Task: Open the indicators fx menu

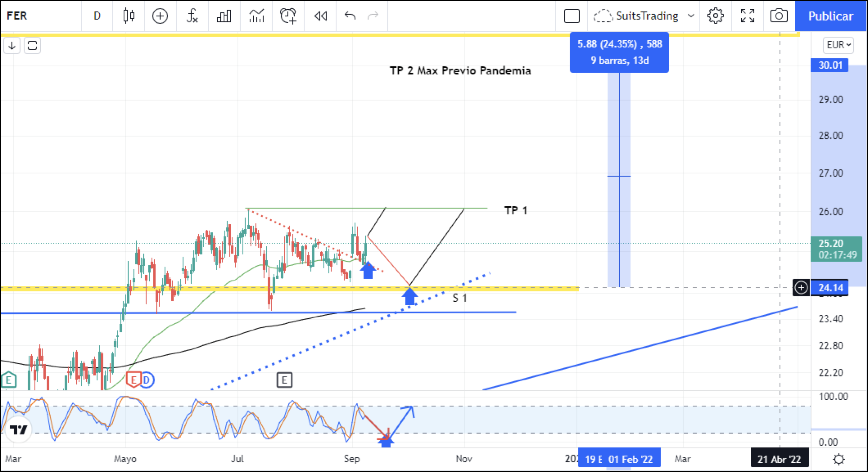Action: click(x=192, y=16)
